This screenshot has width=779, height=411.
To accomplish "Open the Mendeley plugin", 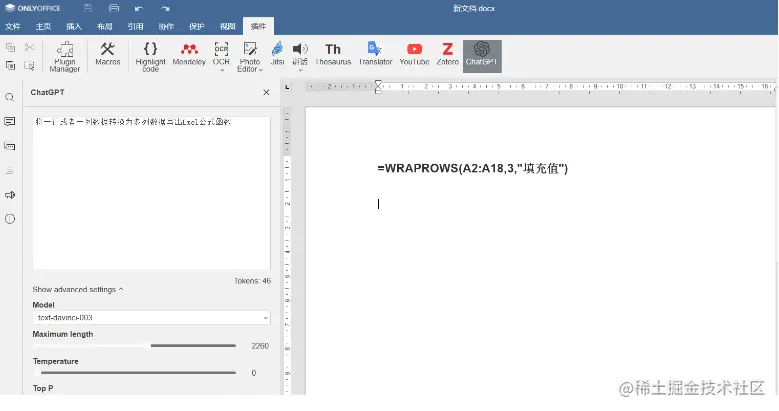I will click(189, 54).
